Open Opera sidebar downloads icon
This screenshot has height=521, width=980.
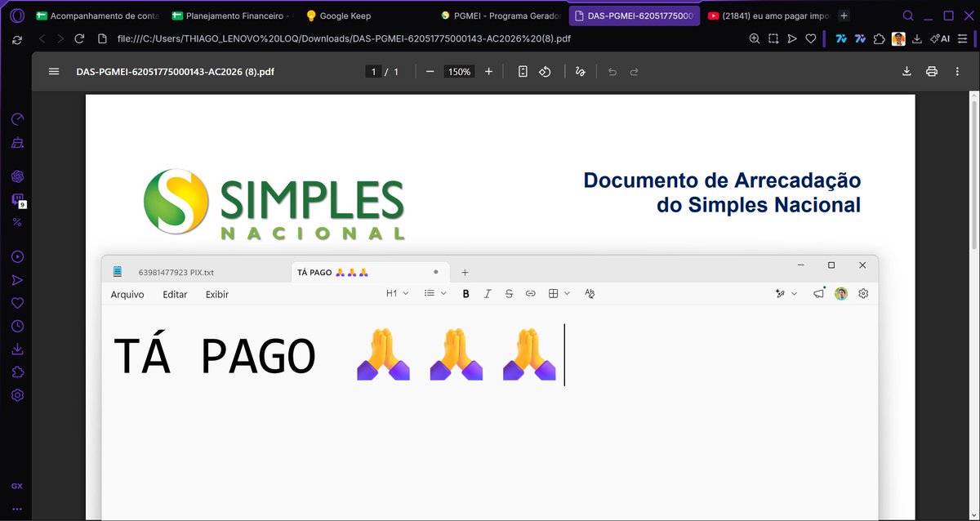pyautogui.click(x=17, y=350)
